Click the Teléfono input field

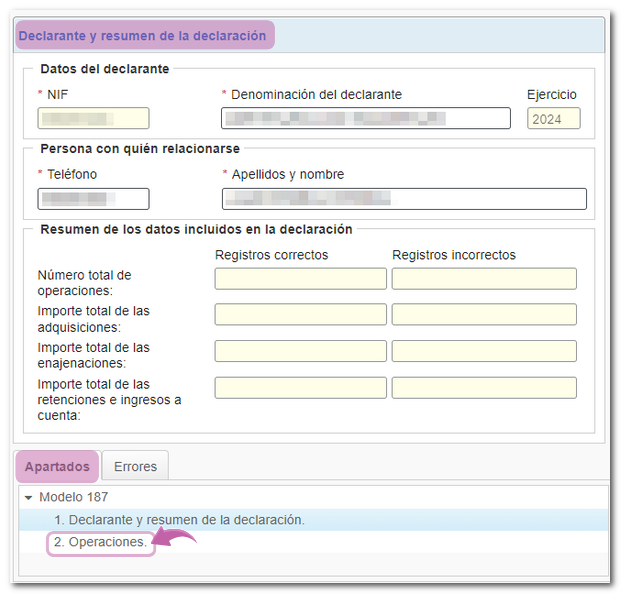pos(93,199)
